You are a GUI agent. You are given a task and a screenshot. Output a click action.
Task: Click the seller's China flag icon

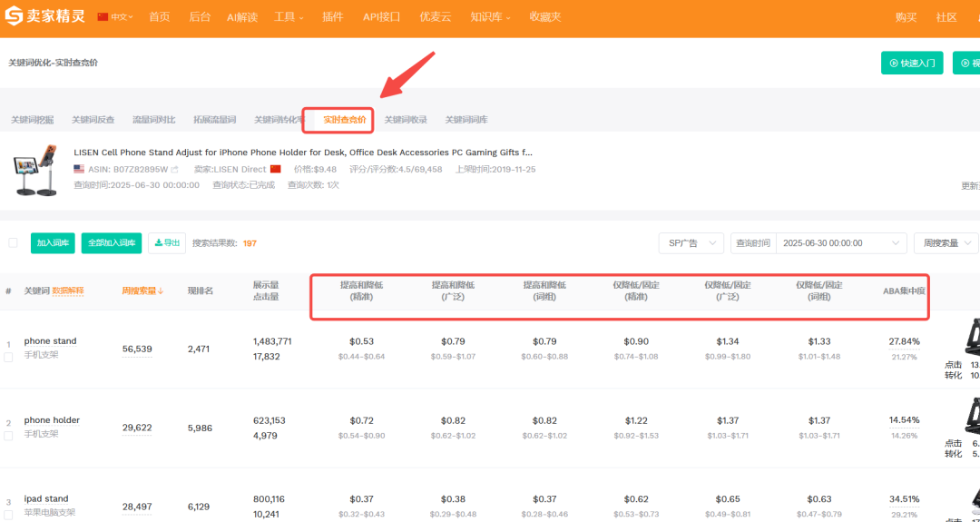(275, 170)
